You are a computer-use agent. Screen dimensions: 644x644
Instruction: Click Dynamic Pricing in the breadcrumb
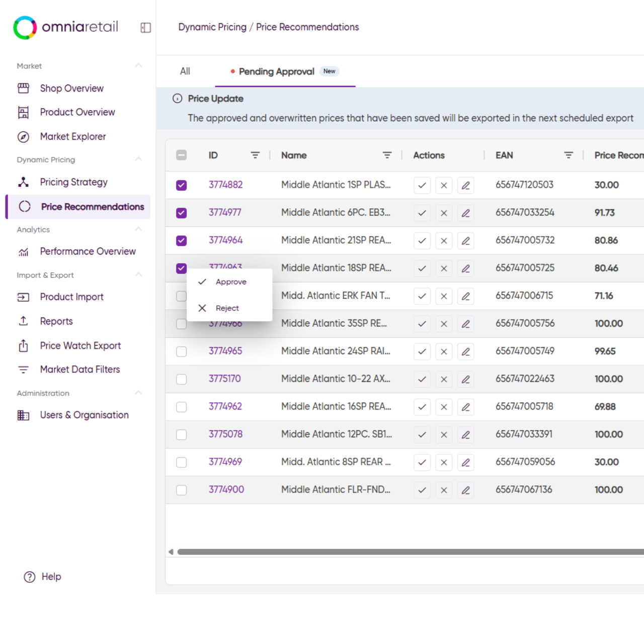click(x=212, y=27)
